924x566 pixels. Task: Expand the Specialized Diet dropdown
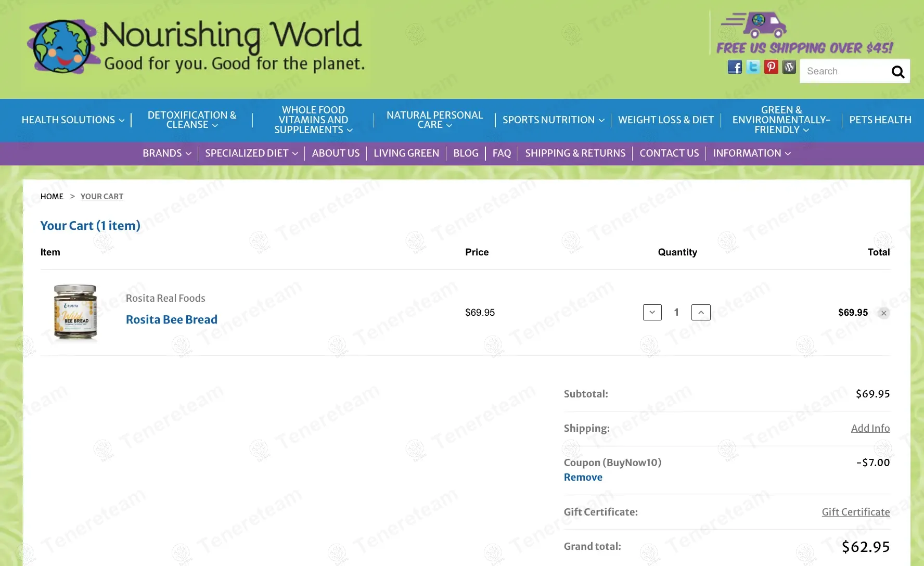(x=251, y=153)
